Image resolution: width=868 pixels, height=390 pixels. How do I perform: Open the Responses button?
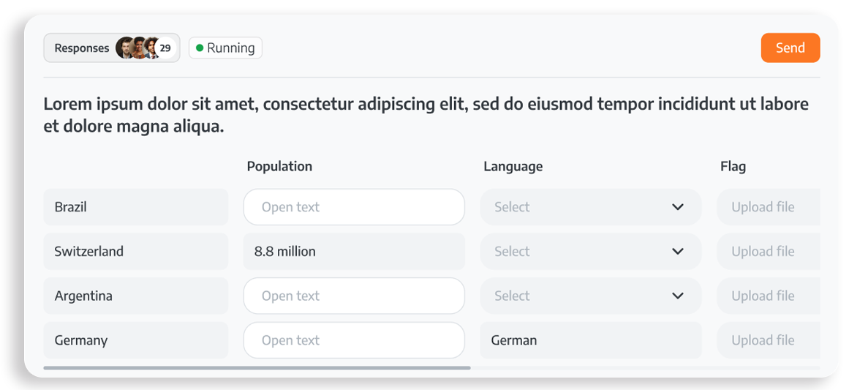point(112,48)
